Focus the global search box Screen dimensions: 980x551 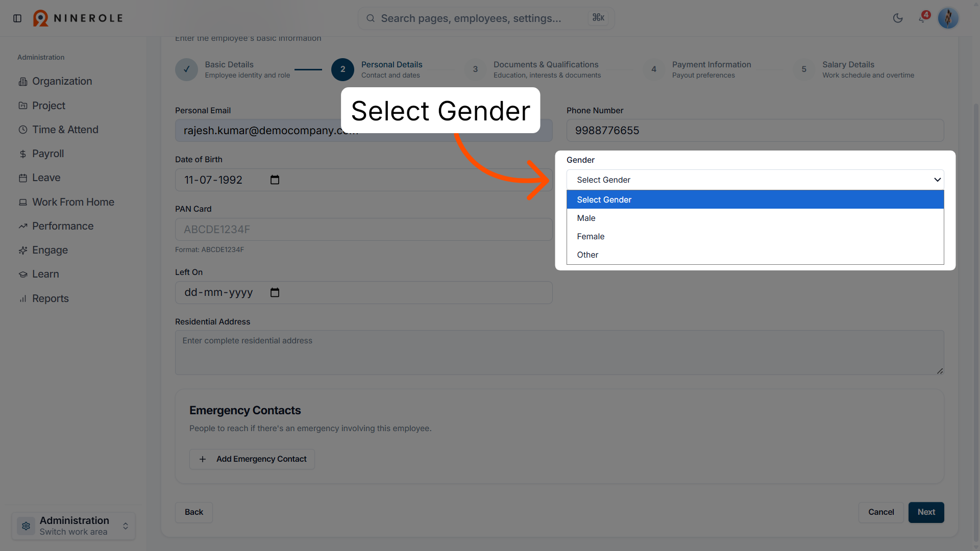pos(486,18)
